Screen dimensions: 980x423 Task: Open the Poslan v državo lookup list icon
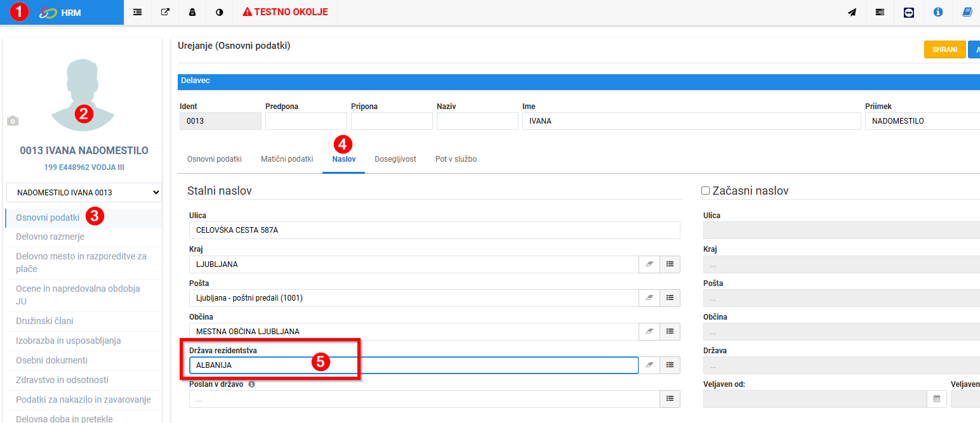click(x=670, y=399)
